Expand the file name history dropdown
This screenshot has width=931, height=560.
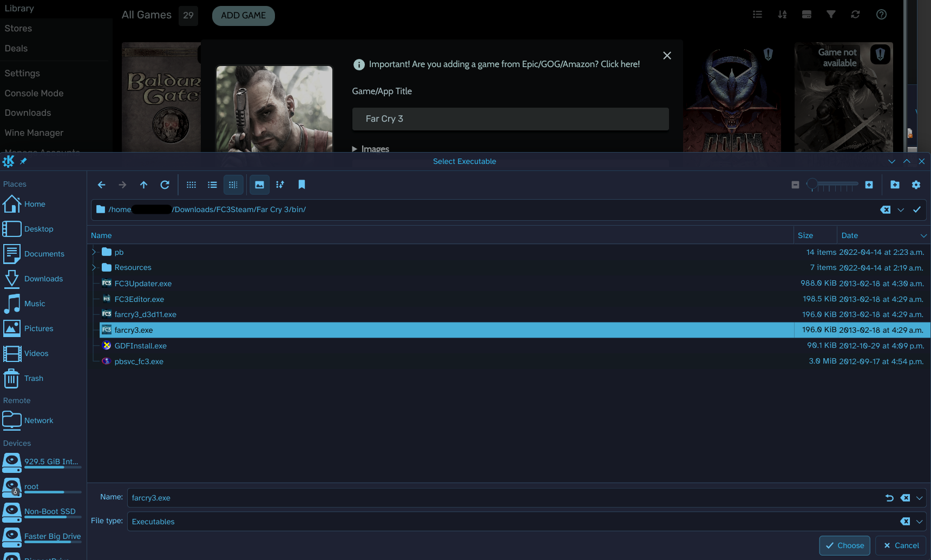tap(919, 498)
